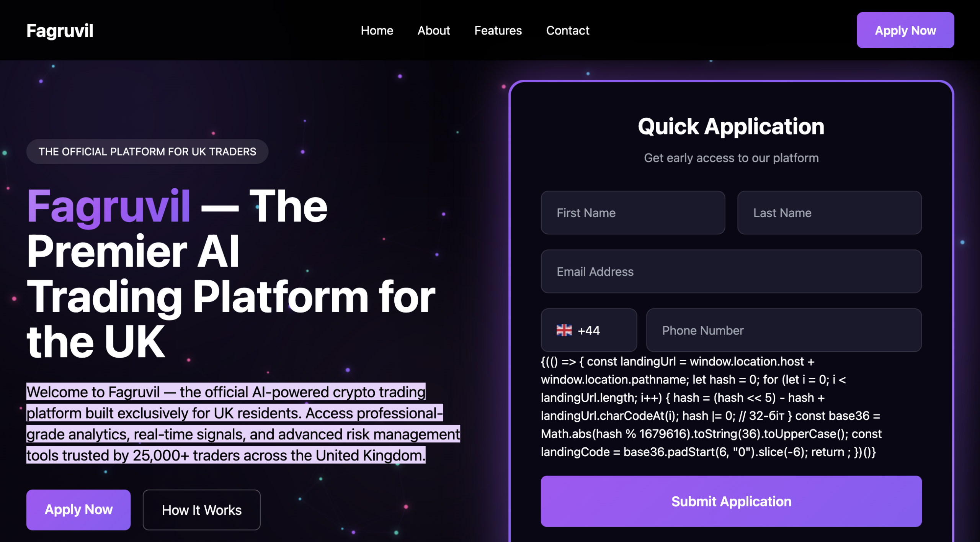The width and height of the screenshot is (980, 542).
Task: Click the Email Address input field
Action: [730, 272]
